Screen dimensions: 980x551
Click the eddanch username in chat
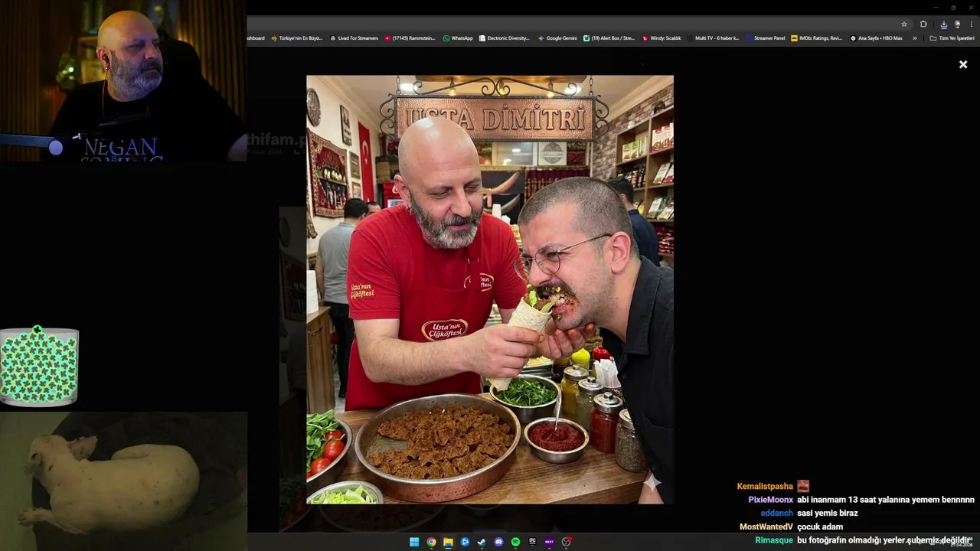(777, 513)
